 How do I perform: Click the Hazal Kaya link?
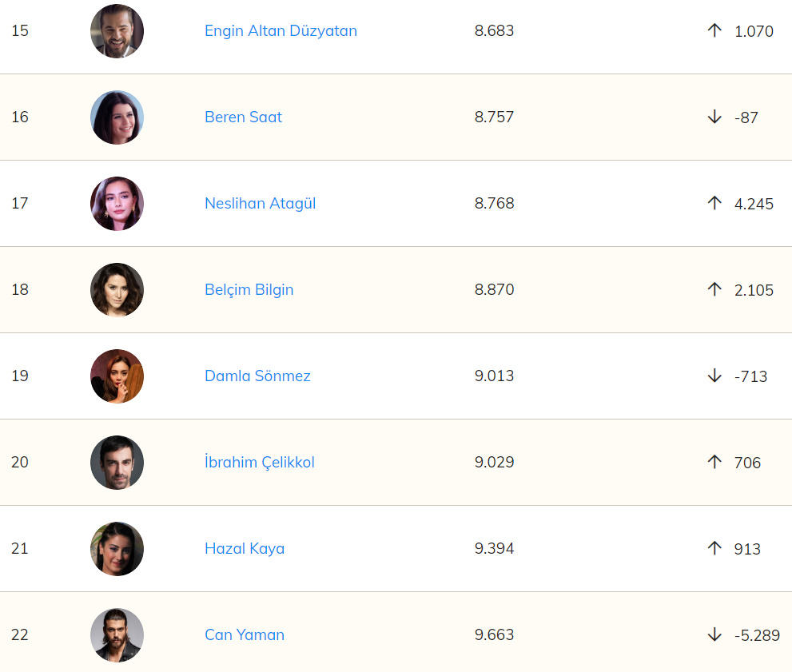(x=244, y=549)
